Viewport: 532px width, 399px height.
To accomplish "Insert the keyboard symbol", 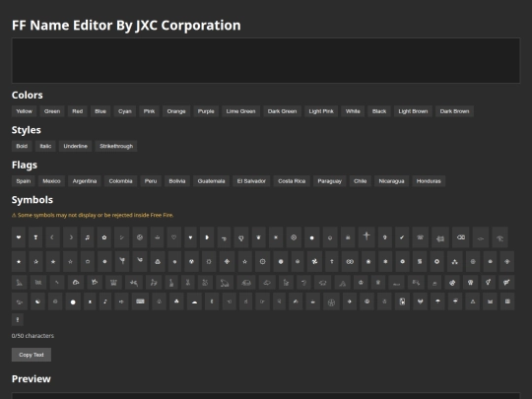I will 140,301.
